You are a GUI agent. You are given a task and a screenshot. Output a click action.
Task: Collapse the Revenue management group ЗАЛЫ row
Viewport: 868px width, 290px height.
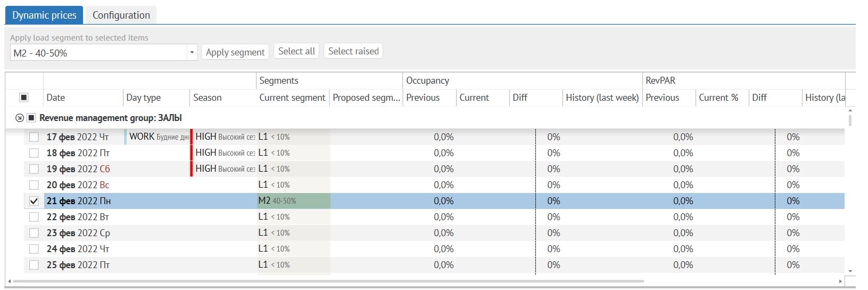[x=20, y=118]
